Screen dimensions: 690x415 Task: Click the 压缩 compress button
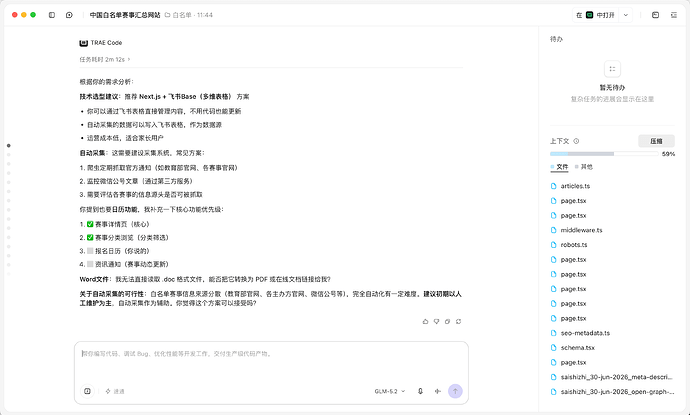tap(656, 141)
